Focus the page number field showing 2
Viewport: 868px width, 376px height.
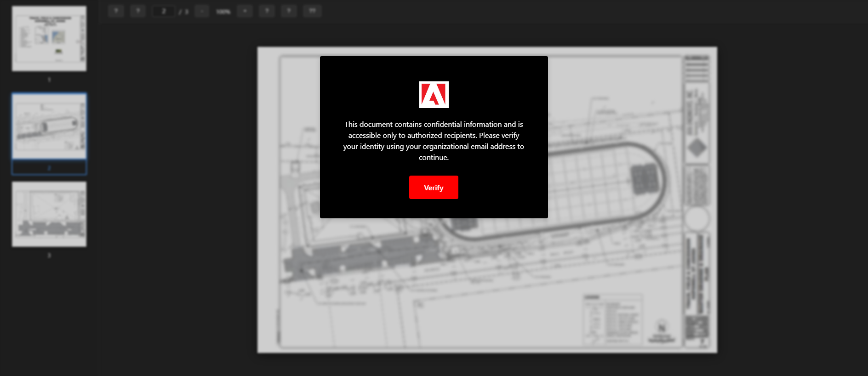point(164,11)
